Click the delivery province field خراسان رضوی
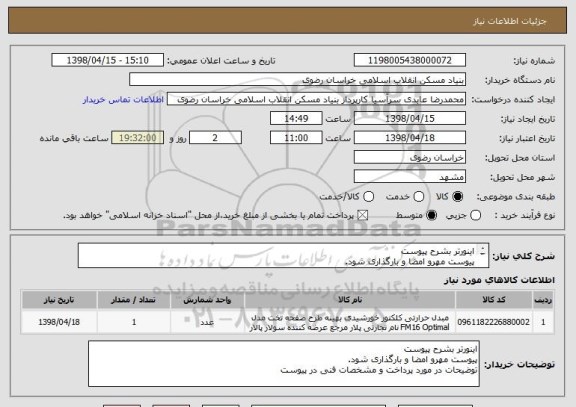This screenshot has height=407, width=576. [410, 158]
